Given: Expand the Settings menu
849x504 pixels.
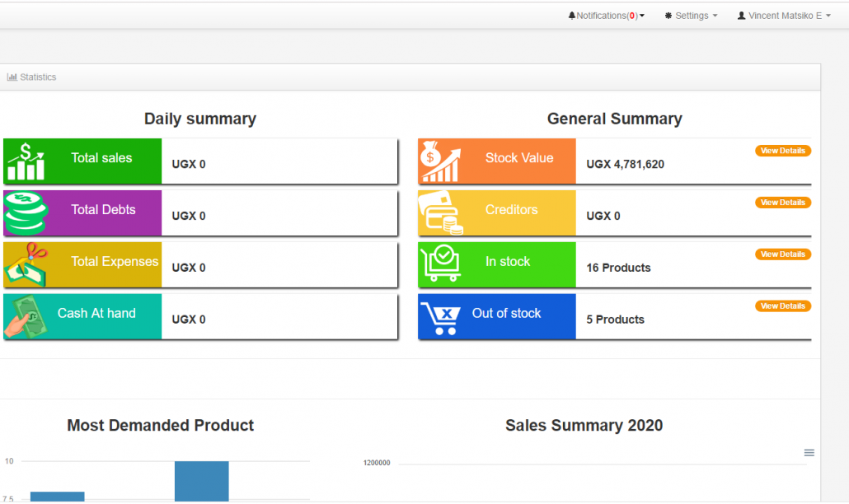Looking at the screenshot, I should [691, 16].
